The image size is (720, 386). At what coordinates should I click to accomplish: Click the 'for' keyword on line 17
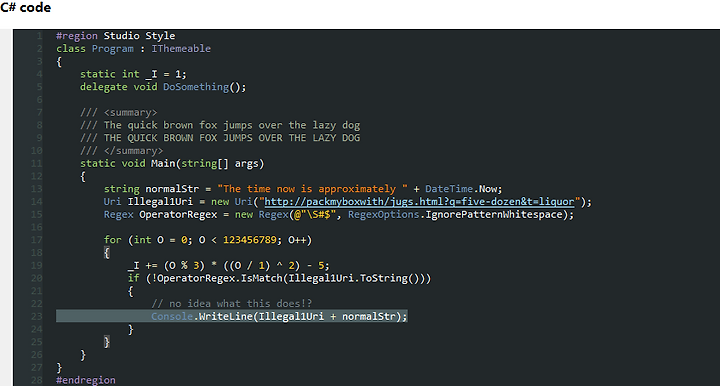point(112,240)
